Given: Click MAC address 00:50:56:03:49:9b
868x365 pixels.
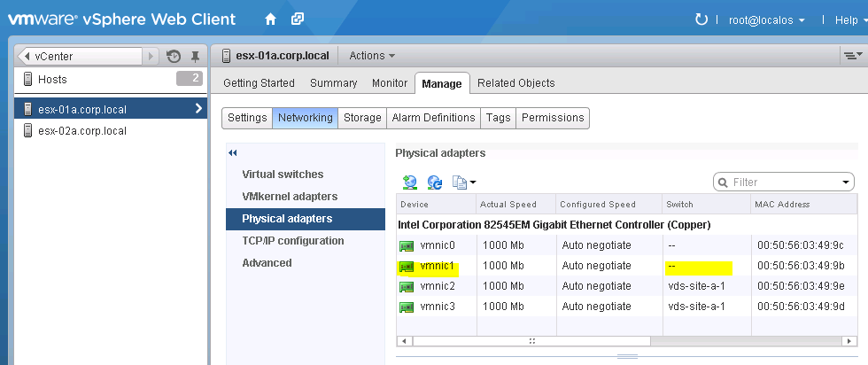Looking at the screenshot, I should tap(801, 266).
